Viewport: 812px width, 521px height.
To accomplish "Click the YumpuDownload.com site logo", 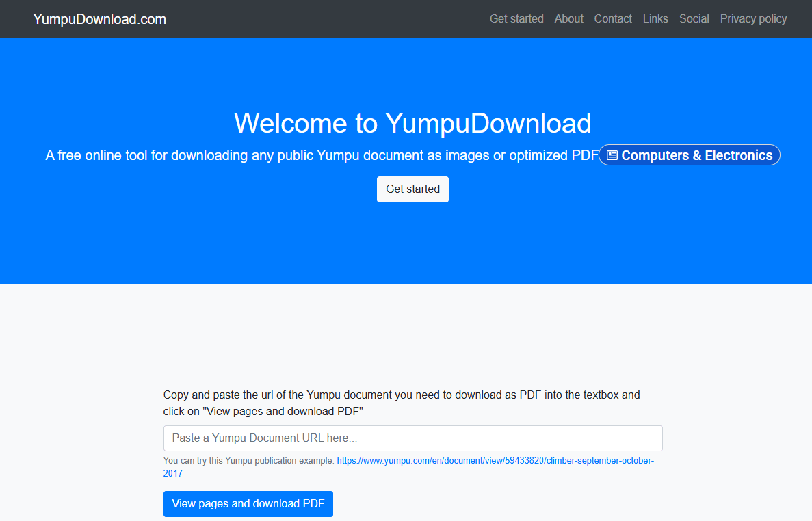I will pos(99,19).
